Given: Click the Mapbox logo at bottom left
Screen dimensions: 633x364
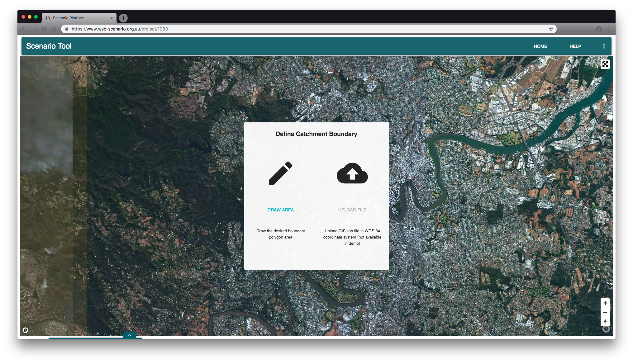Looking at the screenshot, I should click(26, 330).
